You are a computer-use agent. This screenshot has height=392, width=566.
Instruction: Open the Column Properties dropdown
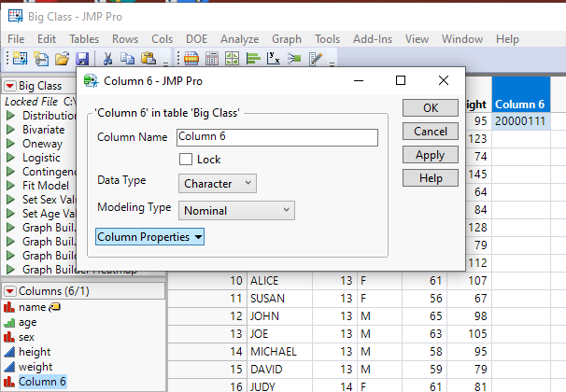[x=149, y=237]
